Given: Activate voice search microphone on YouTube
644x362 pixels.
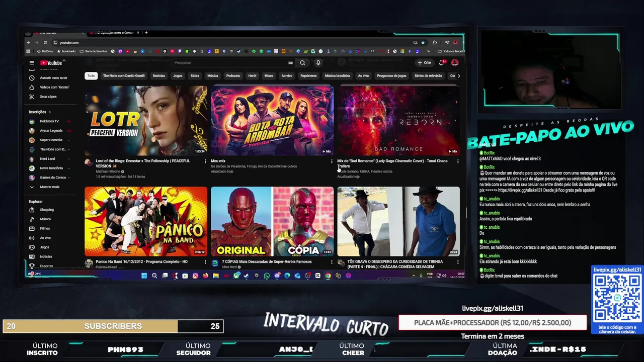Looking at the screenshot, I should 318,63.
